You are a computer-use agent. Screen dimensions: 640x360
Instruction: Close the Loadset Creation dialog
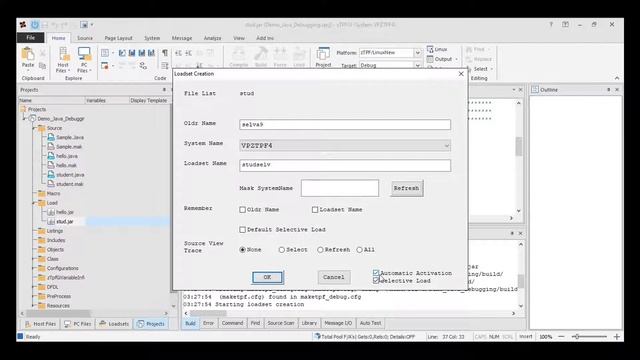[x=461, y=73]
